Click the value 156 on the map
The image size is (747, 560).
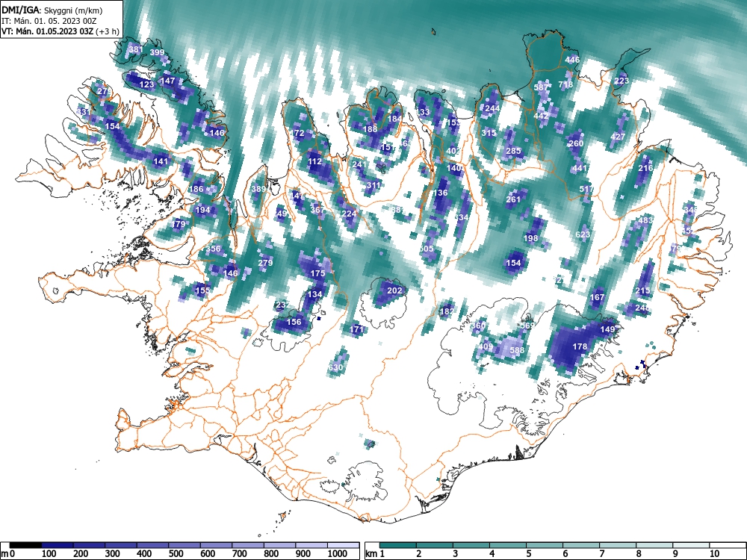click(294, 322)
